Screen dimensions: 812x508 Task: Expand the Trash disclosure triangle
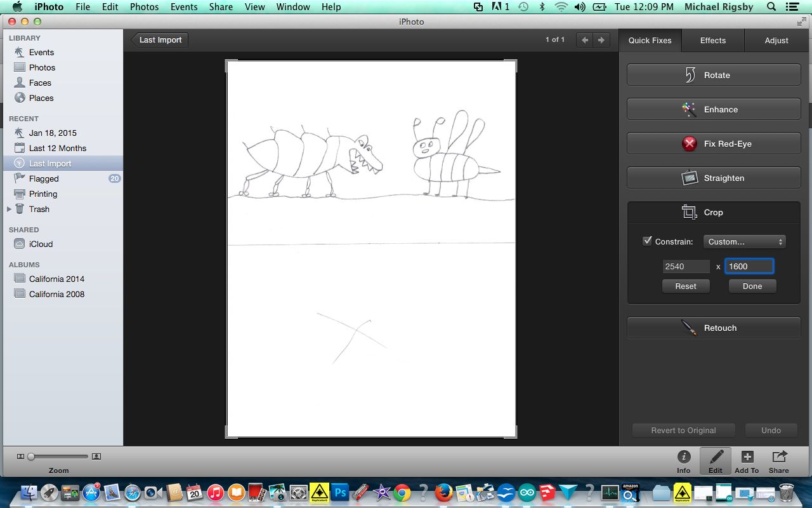tap(9, 209)
